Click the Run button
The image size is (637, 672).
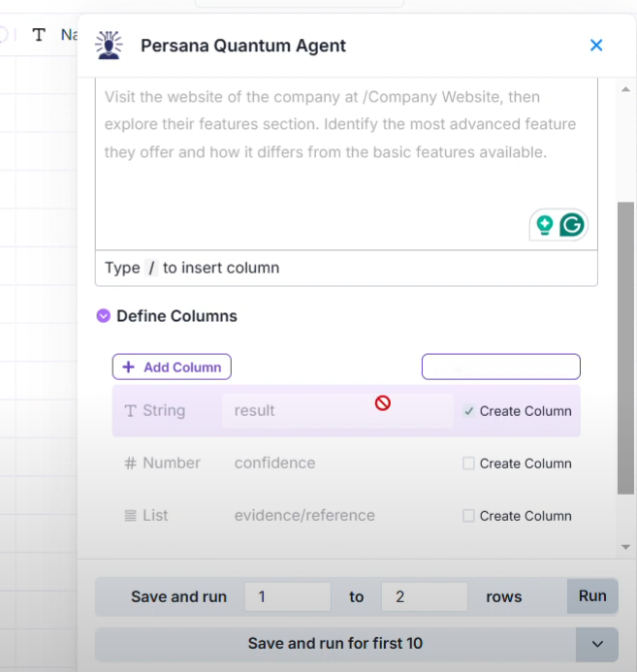coord(592,596)
